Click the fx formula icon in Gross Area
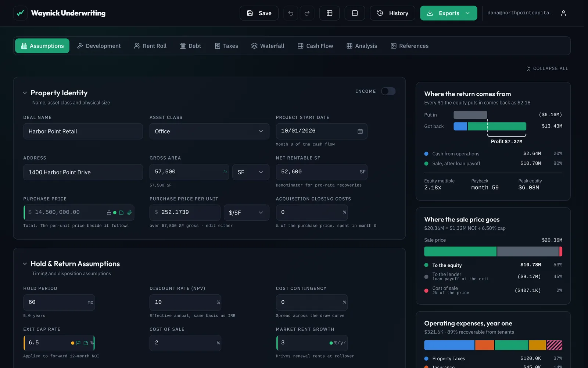Viewport: 588px width, 368px height. click(x=225, y=172)
